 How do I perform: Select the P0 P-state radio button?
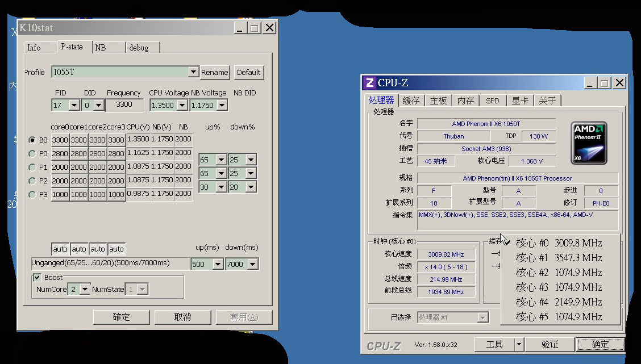pyautogui.click(x=32, y=154)
